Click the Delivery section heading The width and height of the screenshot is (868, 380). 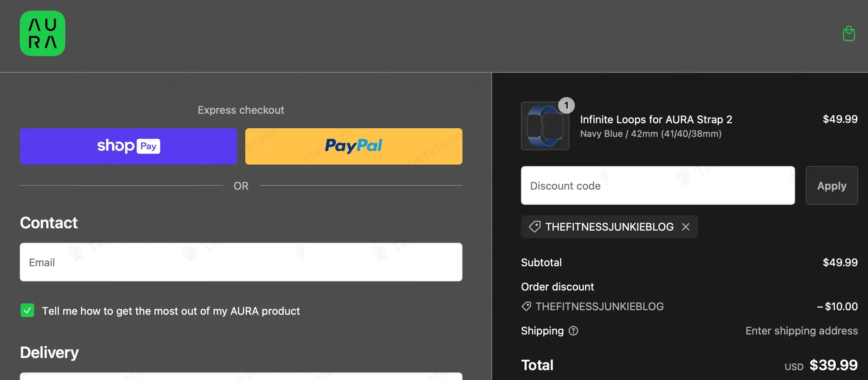pyautogui.click(x=49, y=353)
